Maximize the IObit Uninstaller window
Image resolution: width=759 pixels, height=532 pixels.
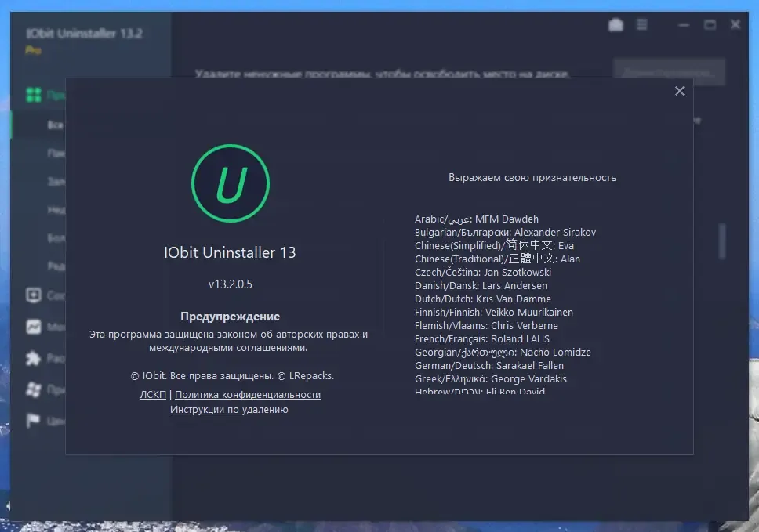710,24
